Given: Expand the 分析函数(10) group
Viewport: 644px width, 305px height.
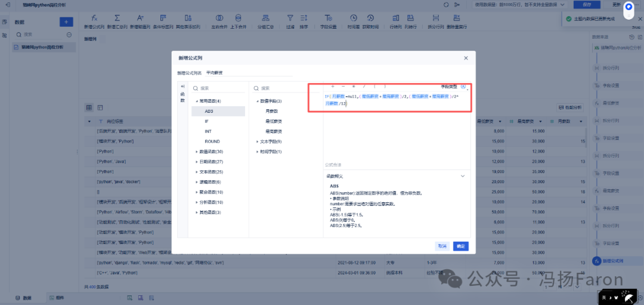Looking at the screenshot, I should coord(197,202).
